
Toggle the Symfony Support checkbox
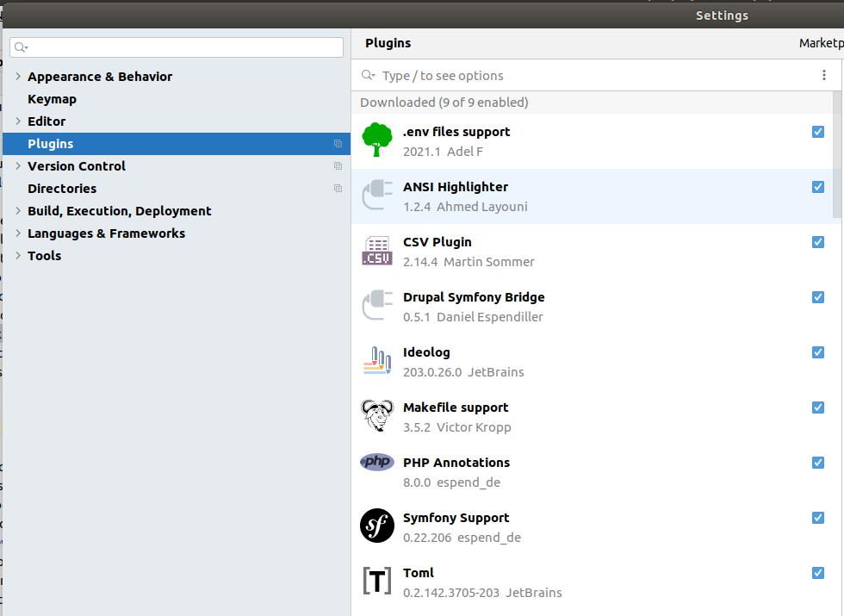point(818,518)
